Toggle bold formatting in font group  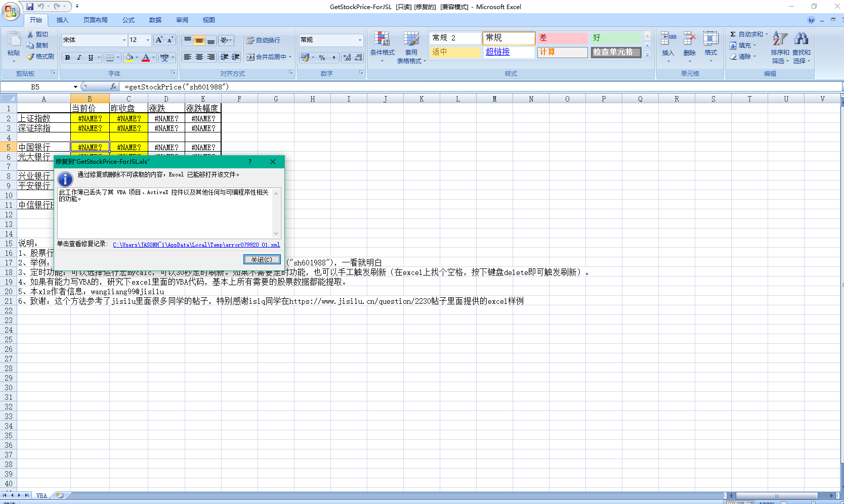pos(67,58)
